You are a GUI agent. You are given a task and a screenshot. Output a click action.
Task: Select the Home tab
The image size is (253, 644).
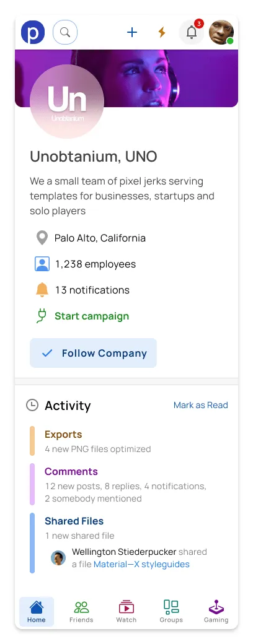coord(37,612)
